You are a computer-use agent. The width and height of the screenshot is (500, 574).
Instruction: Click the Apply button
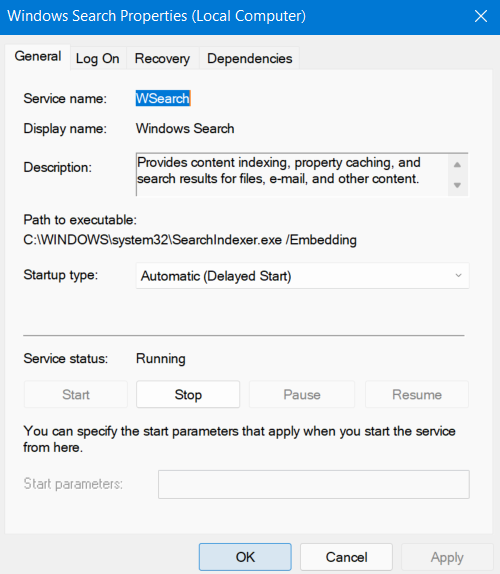[447, 557]
